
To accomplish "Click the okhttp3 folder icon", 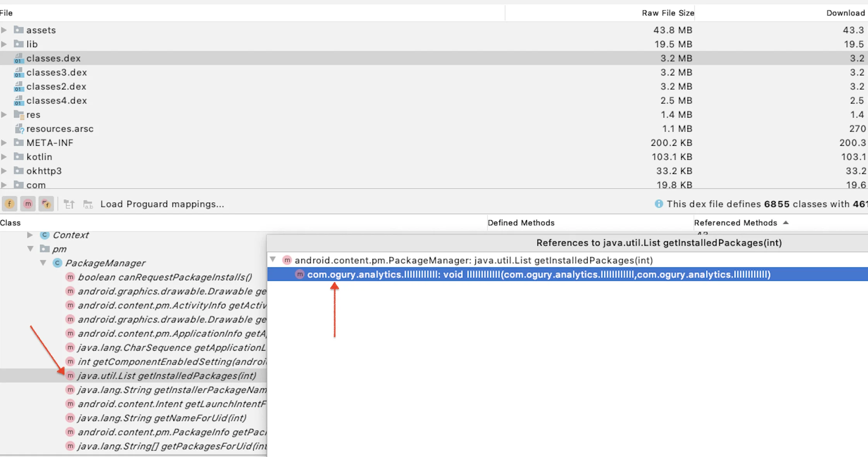I will tap(19, 171).
